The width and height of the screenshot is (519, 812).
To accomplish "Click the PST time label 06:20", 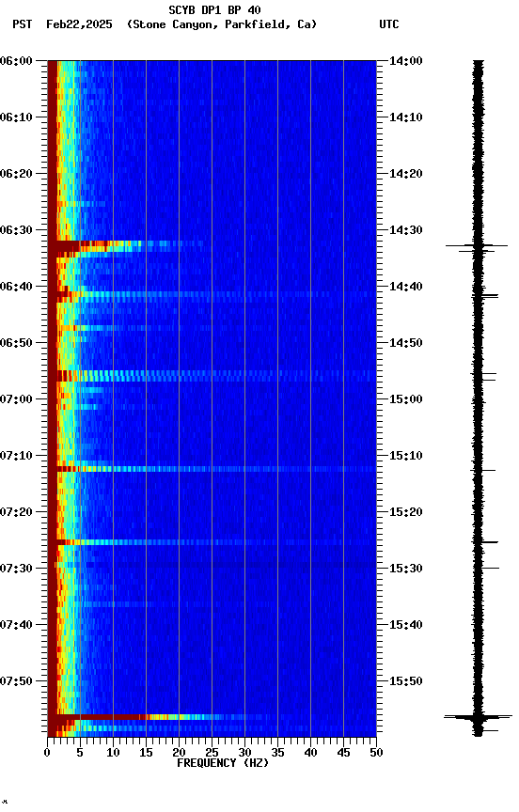I will 16,174.
